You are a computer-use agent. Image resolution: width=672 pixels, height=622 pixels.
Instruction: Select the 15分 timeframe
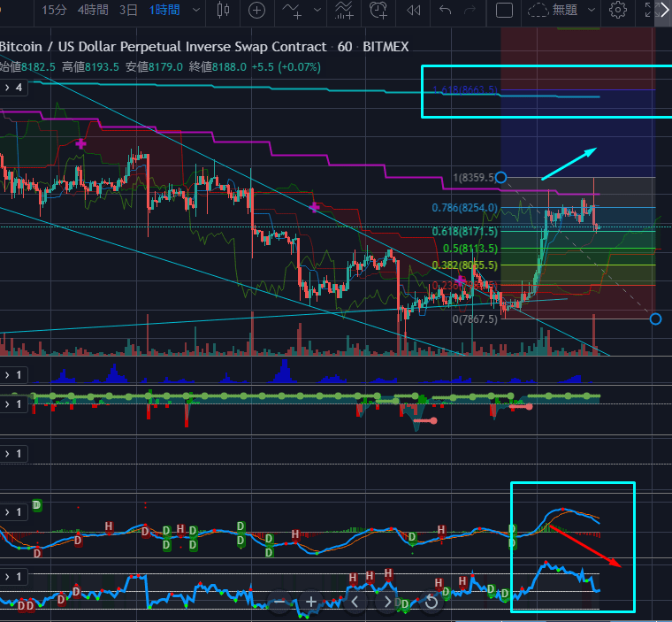[x=54, y=10]
